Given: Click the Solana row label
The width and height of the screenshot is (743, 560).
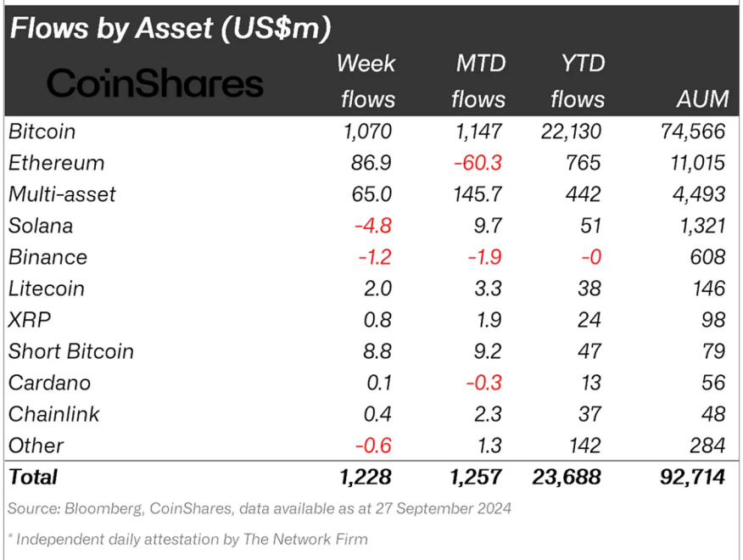Looking at the screenshot, I should [41, 226].
